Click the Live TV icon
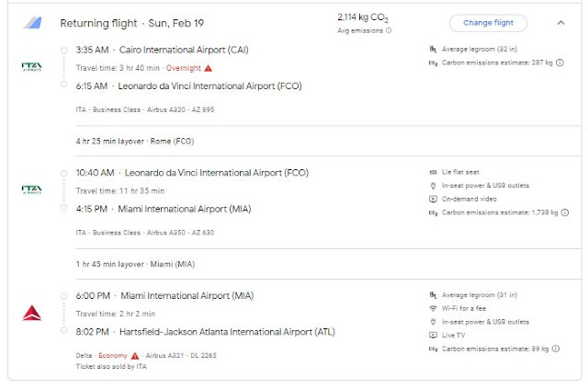This screenshot has width=588, height=389. (x=433, y=335)
